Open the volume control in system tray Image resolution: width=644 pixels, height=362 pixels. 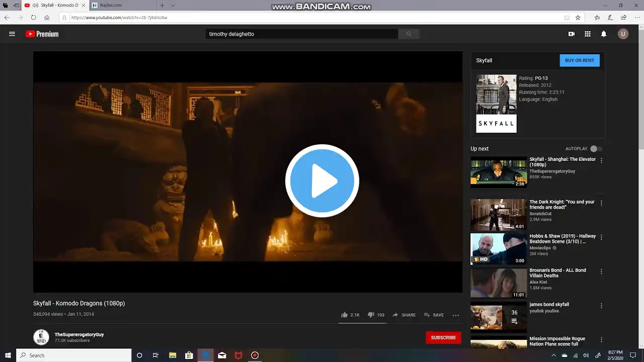[x=586, y=355]
